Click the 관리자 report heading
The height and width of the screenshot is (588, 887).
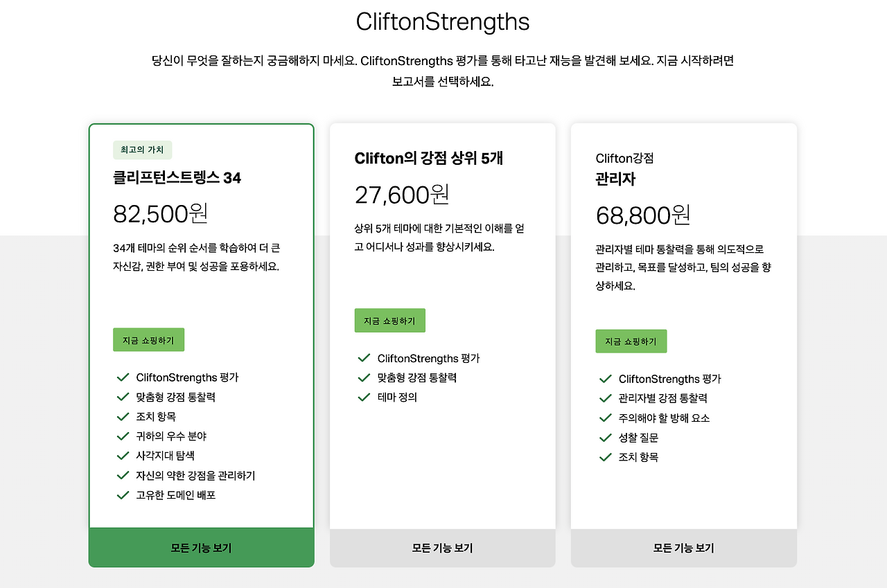click(x=615, y=179)
